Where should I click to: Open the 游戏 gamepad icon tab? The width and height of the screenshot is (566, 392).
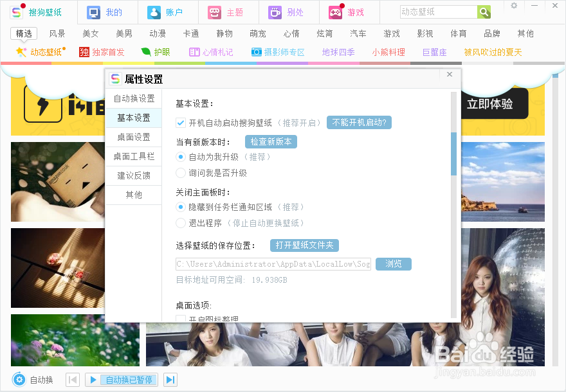click(335, 13)
